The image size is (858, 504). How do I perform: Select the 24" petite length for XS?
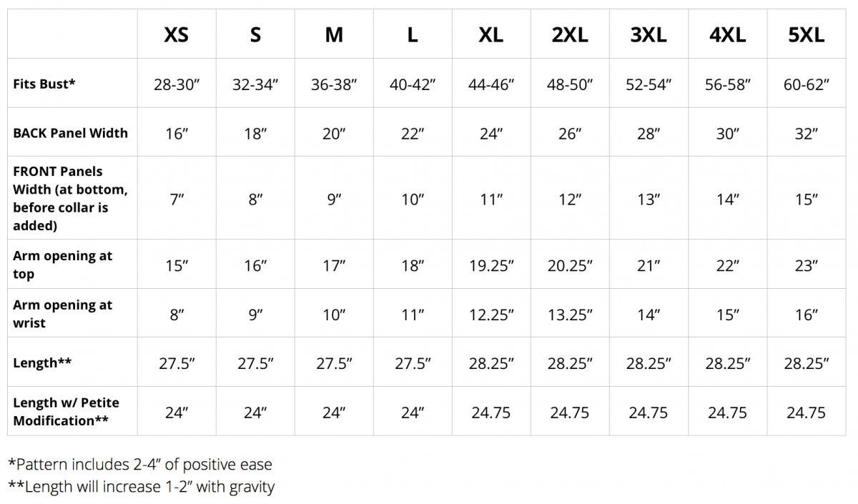coord(177,412)
